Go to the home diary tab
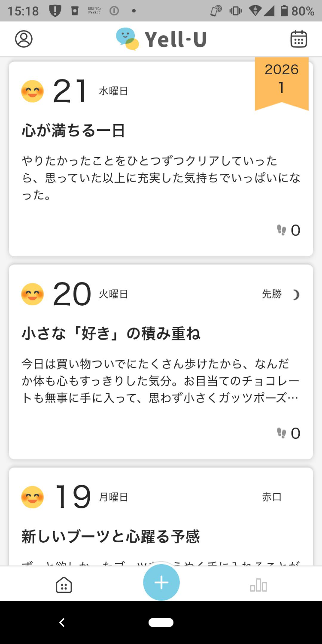 pos(64,585)
